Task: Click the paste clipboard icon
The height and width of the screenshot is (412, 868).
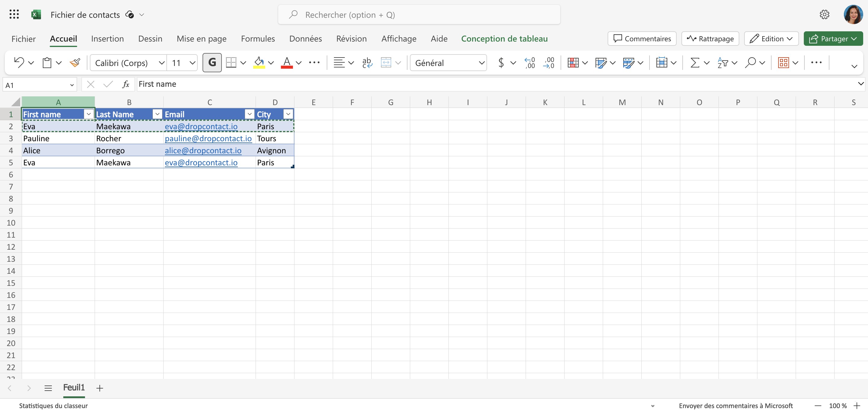Action: (47, 63)
